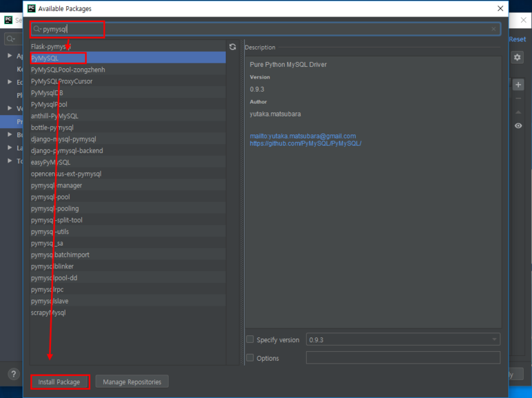The image size is (532, 398).
Task: Close the Settings window behind
Action: coord(523,21)
